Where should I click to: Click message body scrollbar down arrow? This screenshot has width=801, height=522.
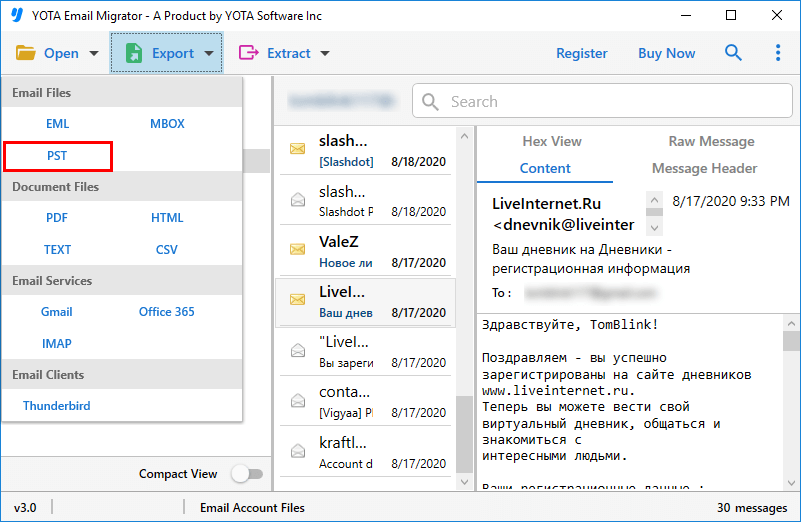(x=791, y=482)
